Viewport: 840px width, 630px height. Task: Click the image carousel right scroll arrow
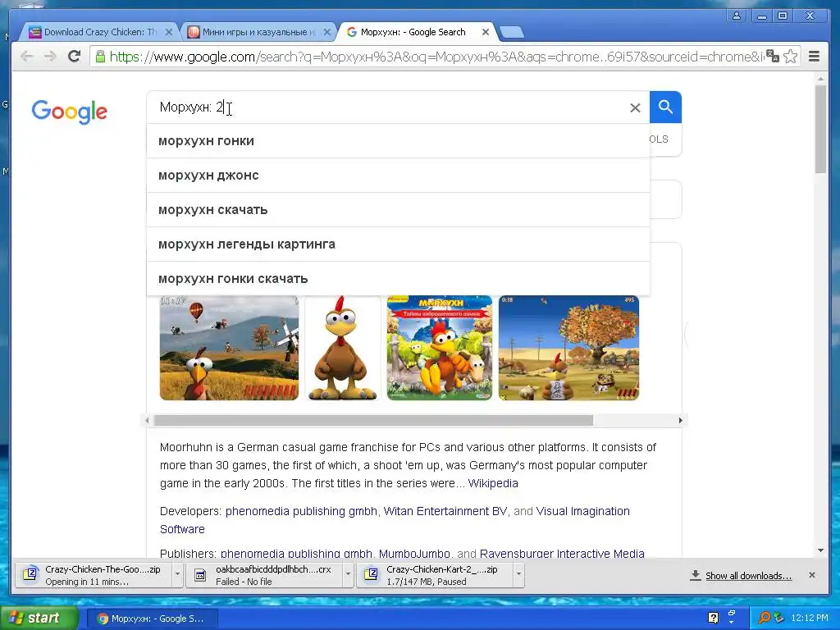680,421
